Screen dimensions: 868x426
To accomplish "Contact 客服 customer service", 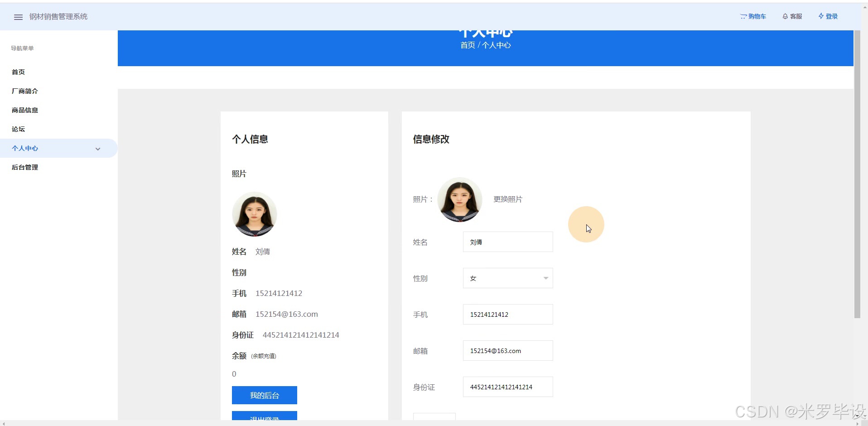I will coord(796,16).
